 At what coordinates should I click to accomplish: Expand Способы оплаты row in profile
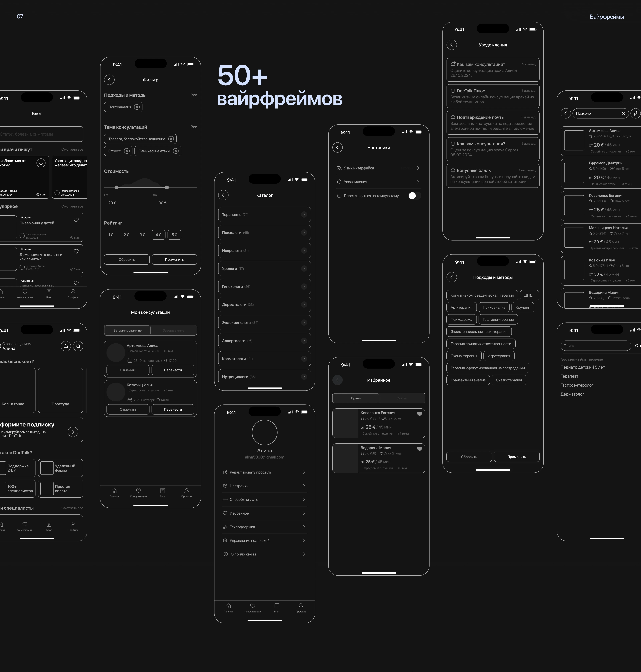[304, 499]
